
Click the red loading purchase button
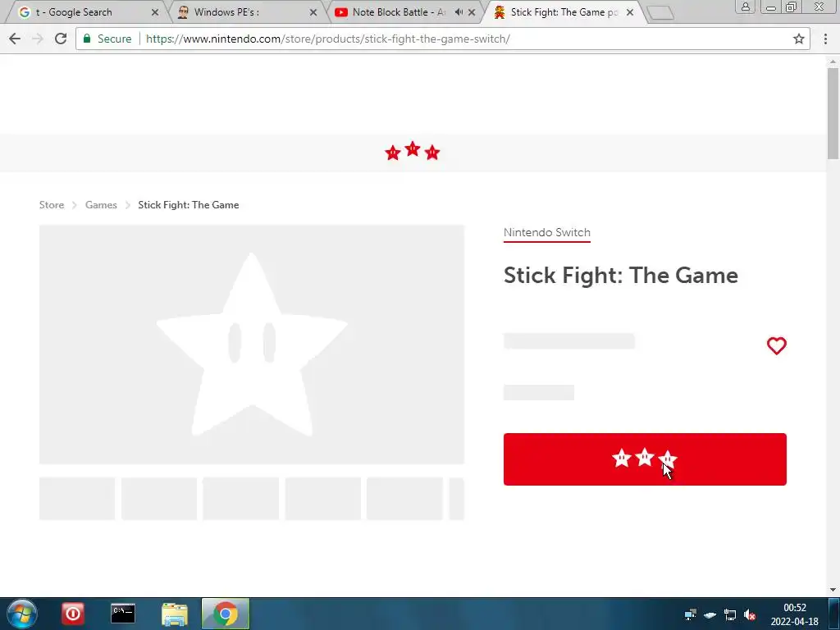(645, 459)
